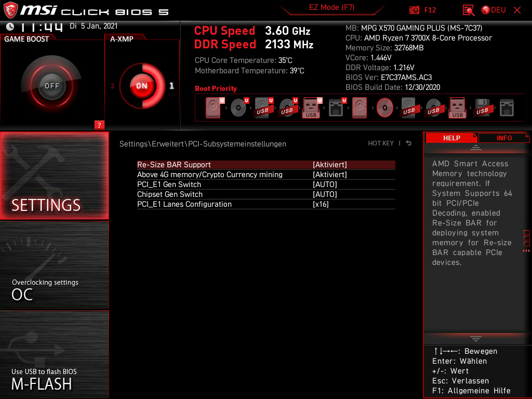Click the Motherboard Temperature 39°C line
This screenshot has width=532, height=399.
tap(249, 71)
